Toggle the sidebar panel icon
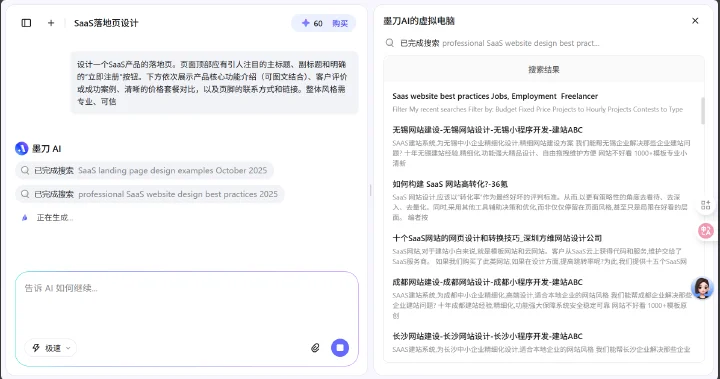The image size is (720, 379). pyautogui.click(x=26, y=23)
